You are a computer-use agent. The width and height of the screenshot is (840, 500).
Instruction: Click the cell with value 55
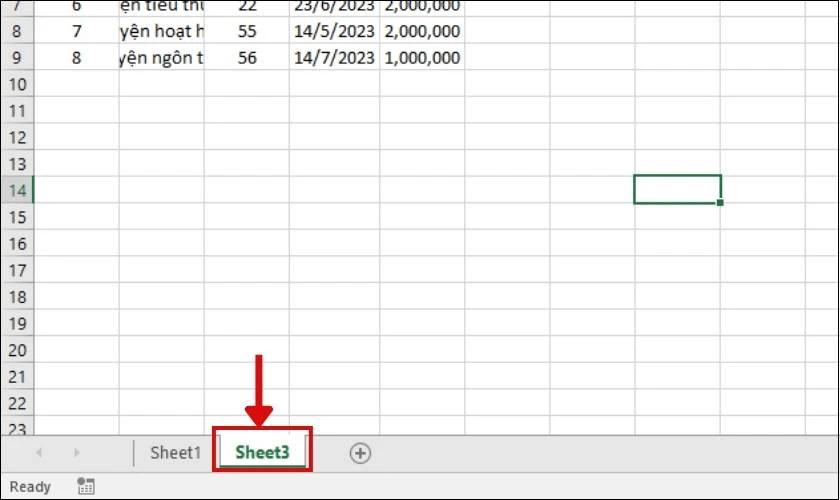coord(247,31)
